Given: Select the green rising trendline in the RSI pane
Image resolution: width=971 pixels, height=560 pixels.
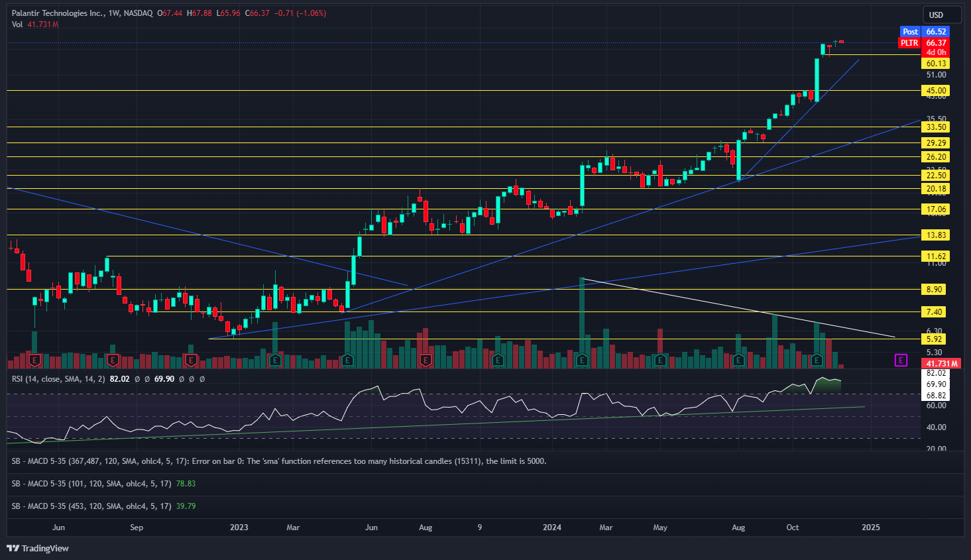Looking at the screenshot, I should click(x=435, y=425).
